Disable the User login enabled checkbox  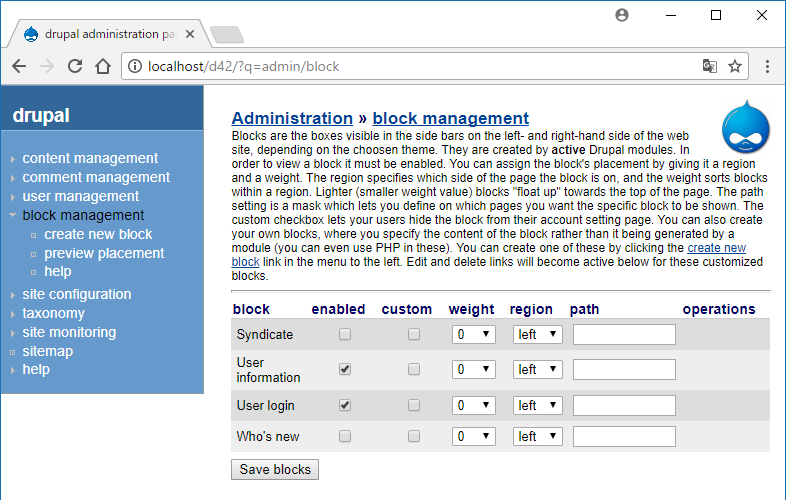click(345, 406)
